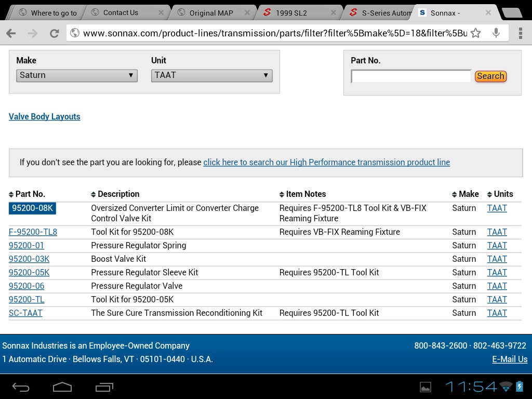Open the Unit dropdown showing TAAT
Viewport: 532px width, 399px height.
pos(212,75)
